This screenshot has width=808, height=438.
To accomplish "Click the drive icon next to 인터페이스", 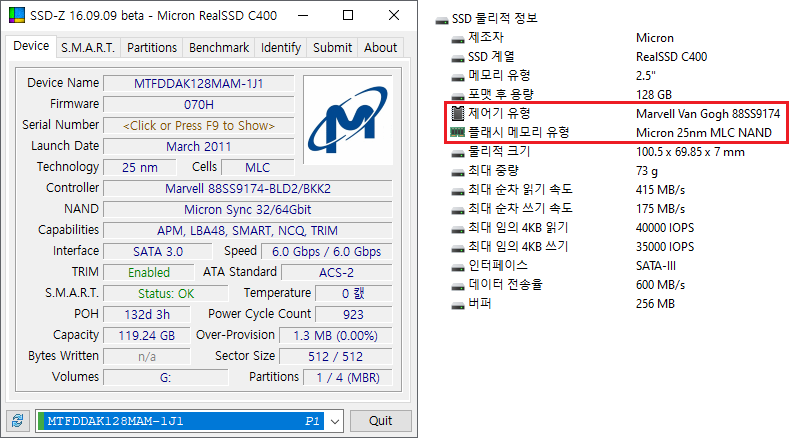I will 458,267.
